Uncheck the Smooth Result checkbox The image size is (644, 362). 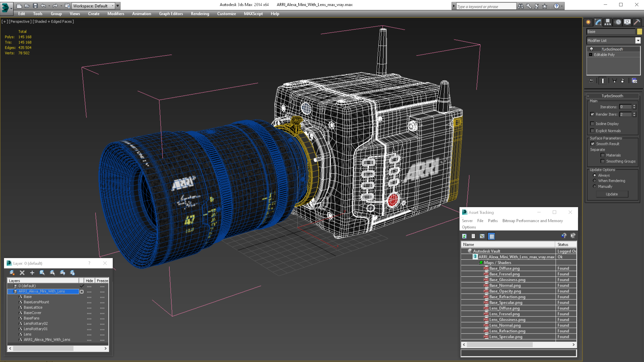click(x=593, y=144)
